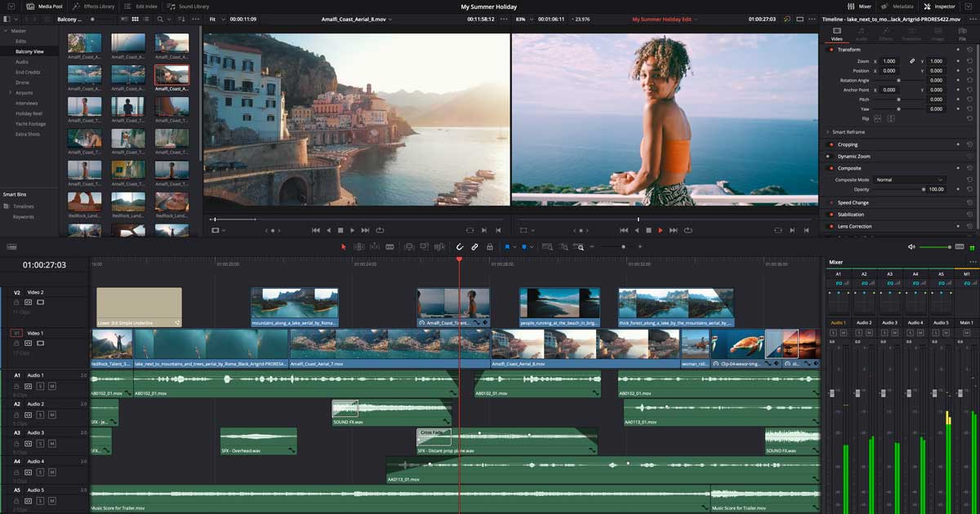Viewport: 980px width, 514px height.
Task: Solo the Audio 1 track
Action: 40,385
